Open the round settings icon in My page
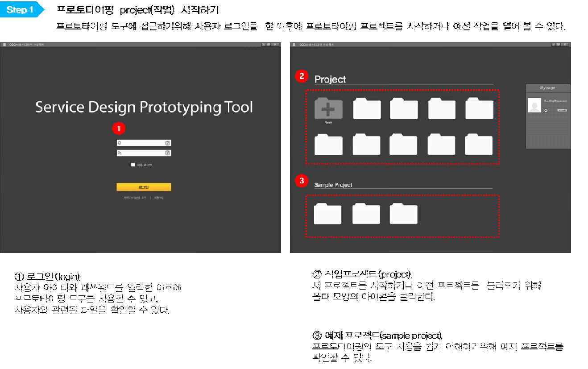588x369 pixels. [x=547, y=110]
